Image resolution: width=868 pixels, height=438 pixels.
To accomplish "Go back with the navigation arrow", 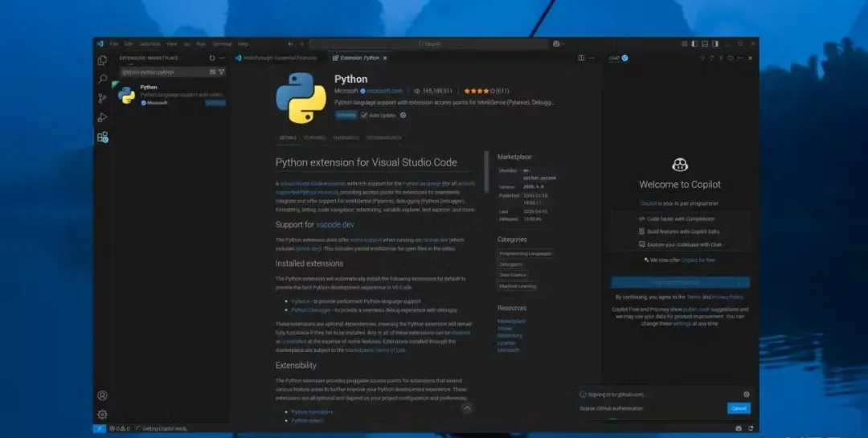I will tap(290, 43).
